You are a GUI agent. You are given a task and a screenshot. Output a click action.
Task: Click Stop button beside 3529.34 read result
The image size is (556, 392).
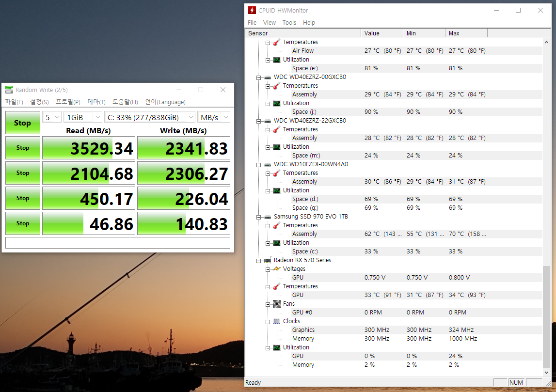(23, 148)
